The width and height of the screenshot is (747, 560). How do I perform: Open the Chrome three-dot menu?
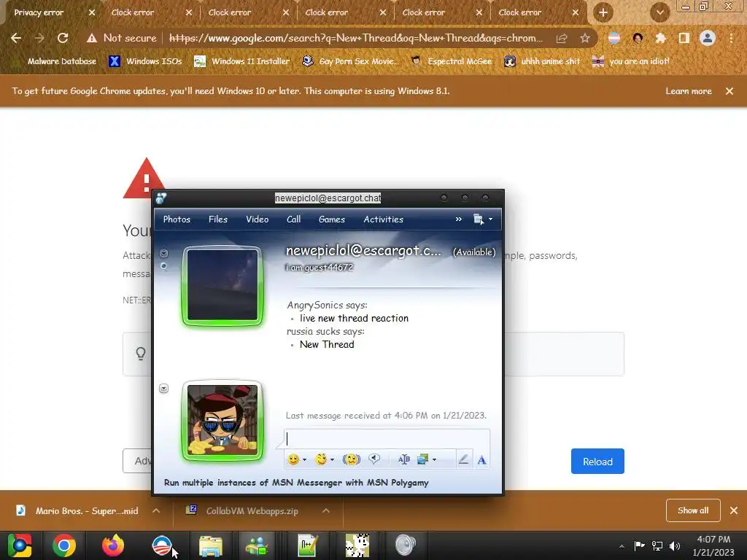pos(731,38)
